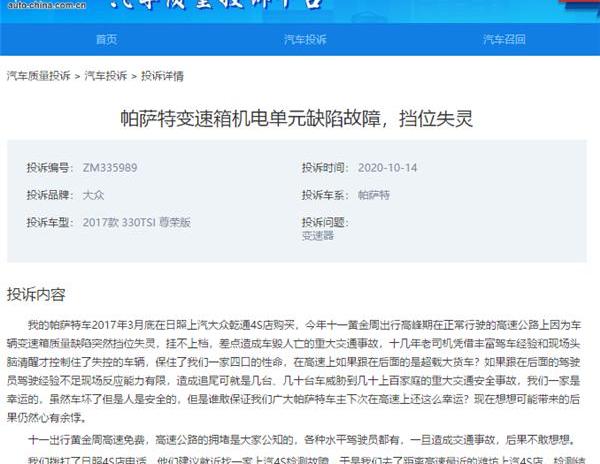Click the 投诉车系 label

pyautogui.click(x=323, y=195)
